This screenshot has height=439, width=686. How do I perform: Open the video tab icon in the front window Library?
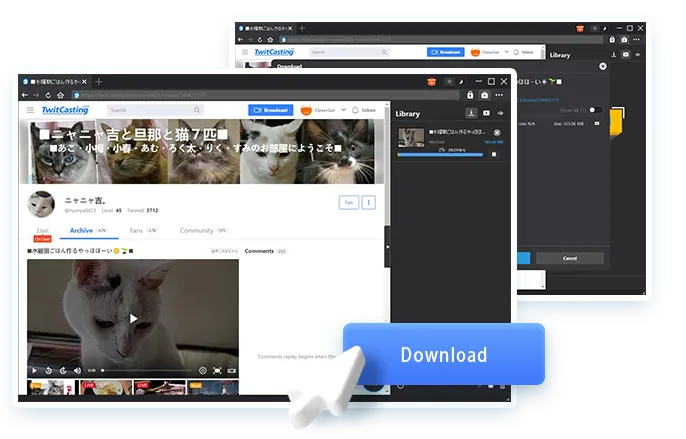486,113
